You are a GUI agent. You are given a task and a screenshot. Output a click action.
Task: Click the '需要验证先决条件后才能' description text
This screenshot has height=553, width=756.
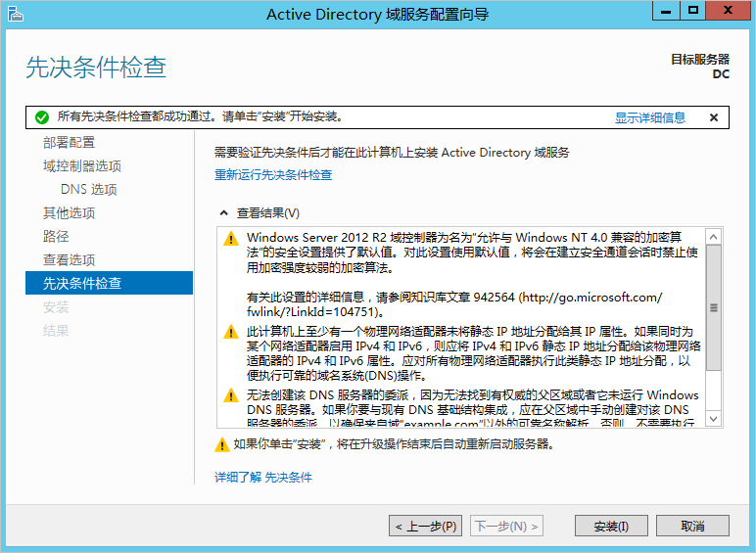(x=392, y=153)
